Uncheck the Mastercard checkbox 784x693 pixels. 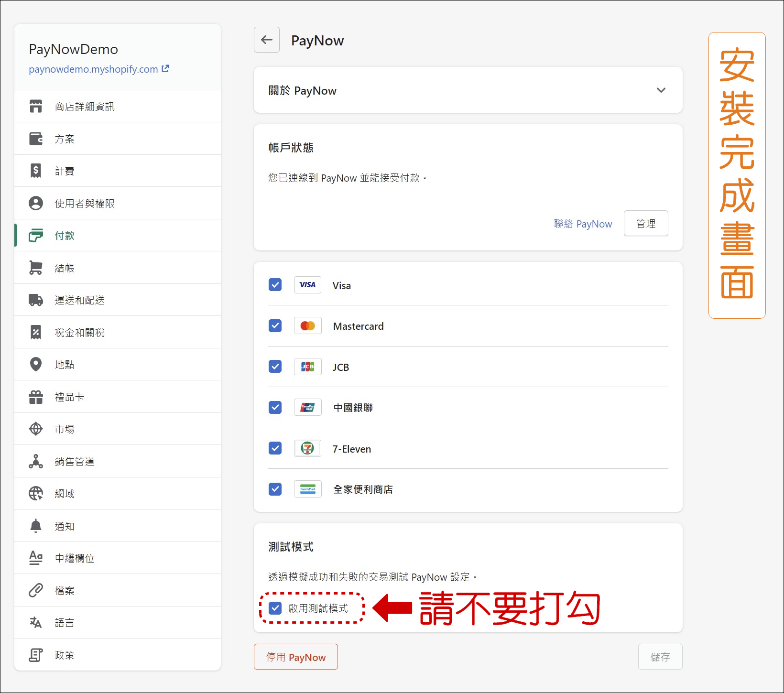pos(275,325)
